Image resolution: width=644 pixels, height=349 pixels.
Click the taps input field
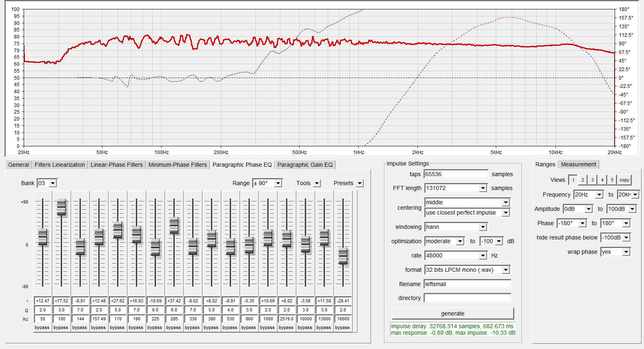pyautogui.click(x=455, y=174)
